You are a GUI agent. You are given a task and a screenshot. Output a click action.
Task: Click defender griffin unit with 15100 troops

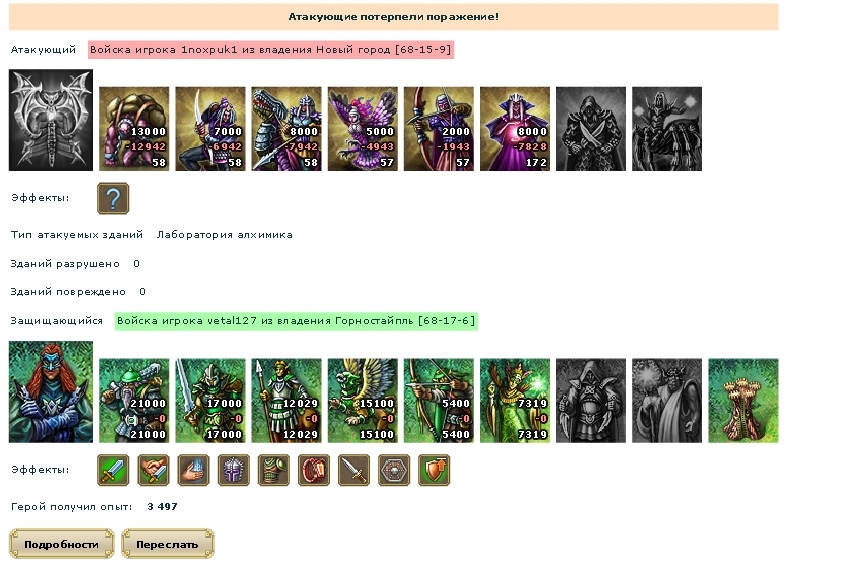363,401
